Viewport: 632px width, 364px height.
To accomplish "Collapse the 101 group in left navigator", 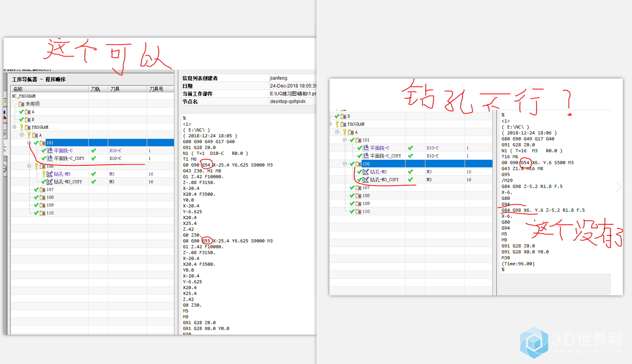I will click(x=29, y=143).
